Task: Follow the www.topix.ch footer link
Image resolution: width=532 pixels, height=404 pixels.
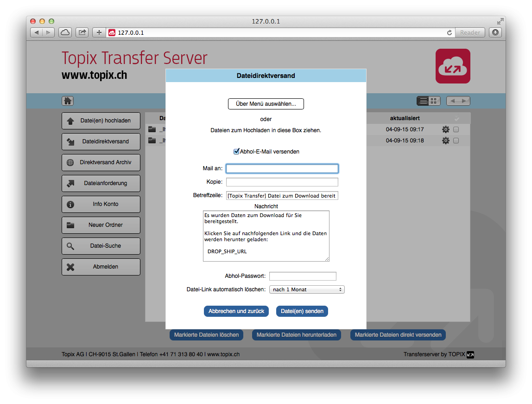Action: click(x=223, y=354)
